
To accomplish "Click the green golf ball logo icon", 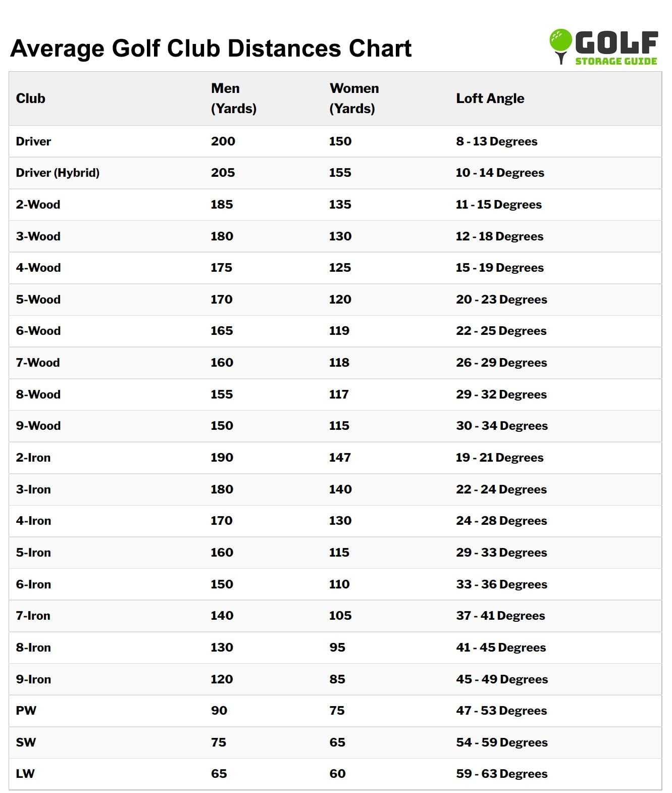I will [x=560, y=42].
